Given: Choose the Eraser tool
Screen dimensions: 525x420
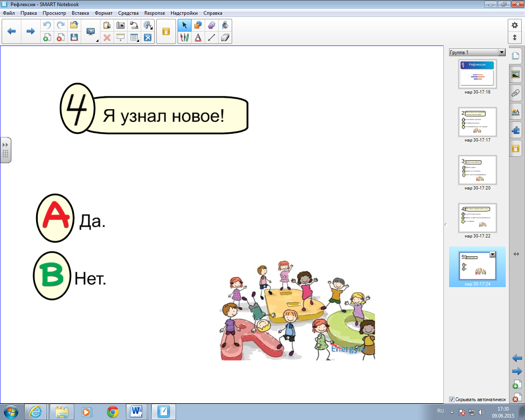Looking at the screenshot, I should (x=225, y=38).
